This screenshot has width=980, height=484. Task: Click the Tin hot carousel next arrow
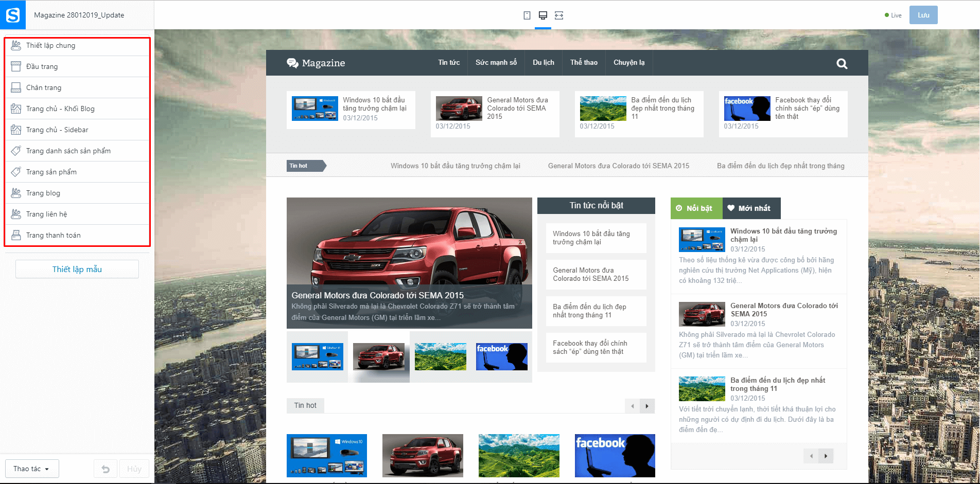(x=647, y=406)
